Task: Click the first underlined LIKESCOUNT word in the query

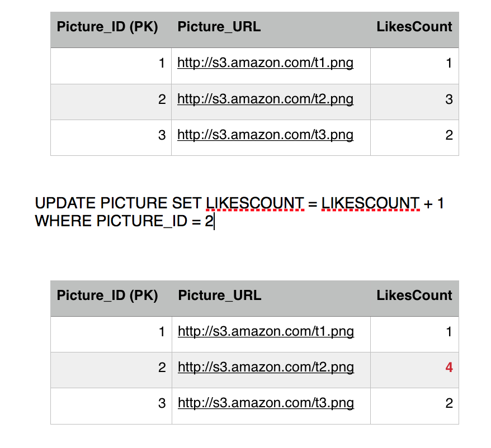Action: click(254, 203)
